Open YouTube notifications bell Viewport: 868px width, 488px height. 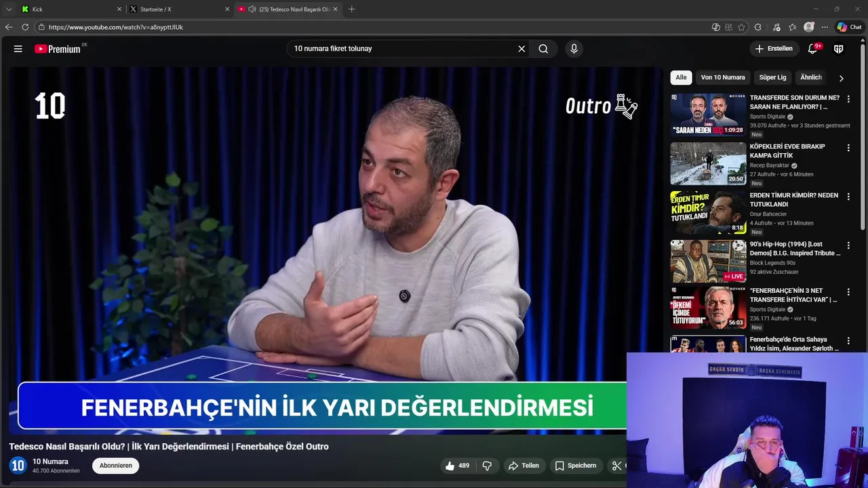pos(812,49)
